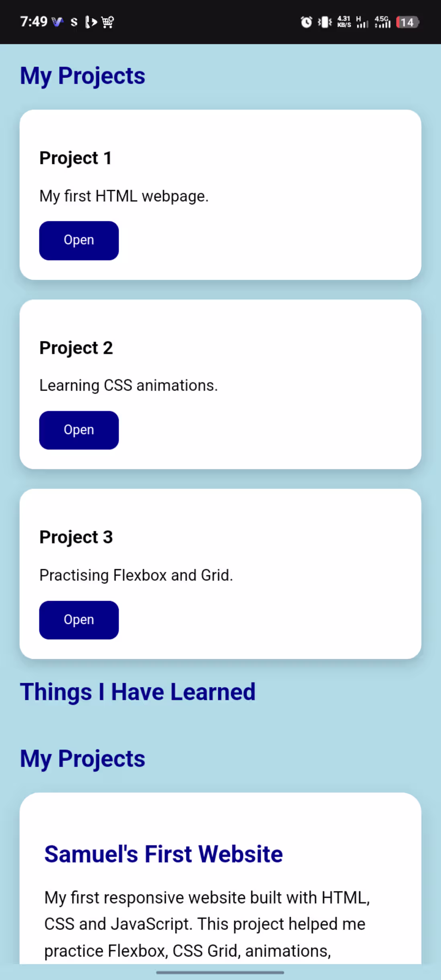Tap the 4.5G signal strength icon
This screenshot has height=980, width=441.
382,22
